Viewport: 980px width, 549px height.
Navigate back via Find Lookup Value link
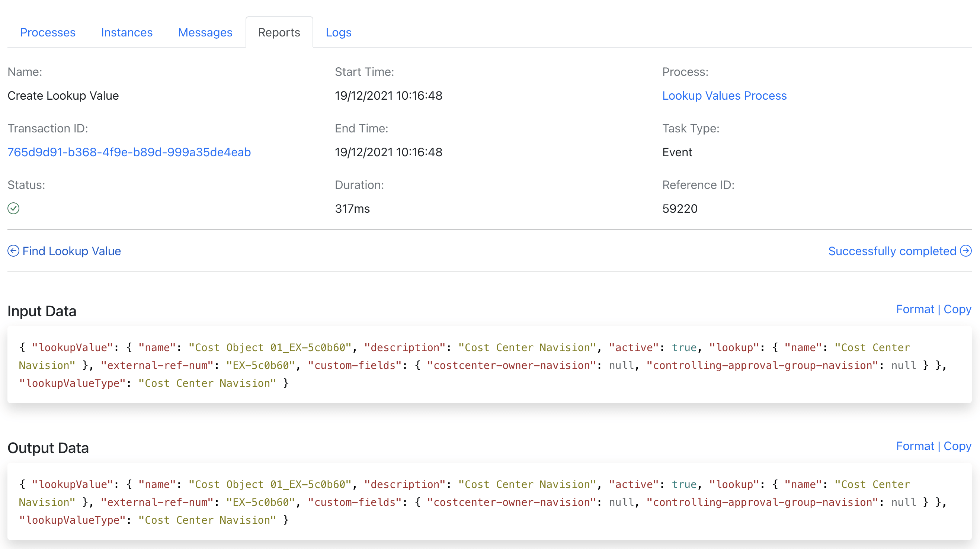click(x=71, y=251)
